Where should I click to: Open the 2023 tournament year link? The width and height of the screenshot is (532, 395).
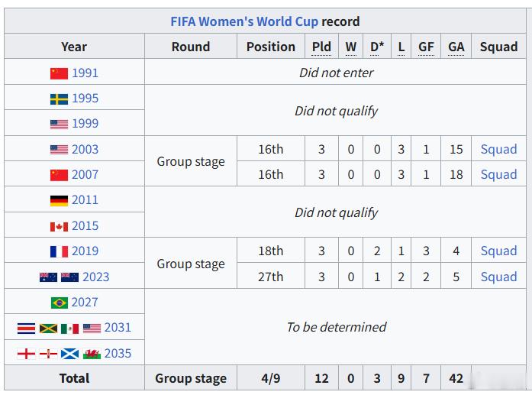tap(95, 277)
